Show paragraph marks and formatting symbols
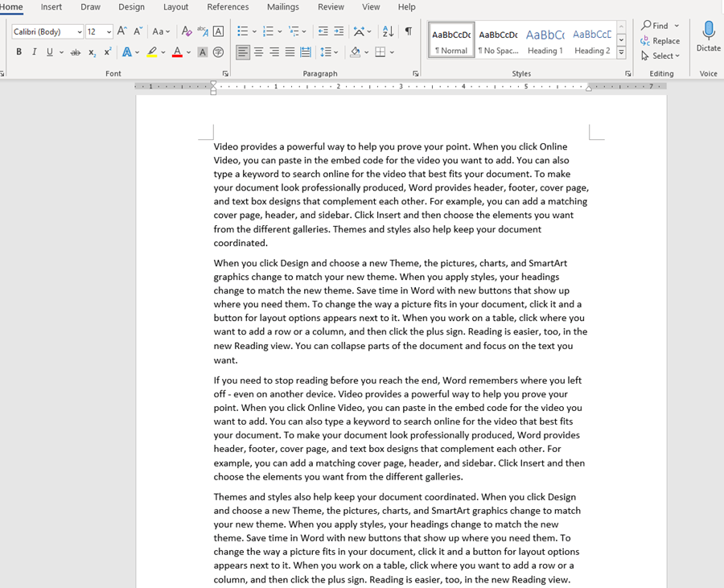The width and height of the screenshot is (724, 588). [409, 31]
